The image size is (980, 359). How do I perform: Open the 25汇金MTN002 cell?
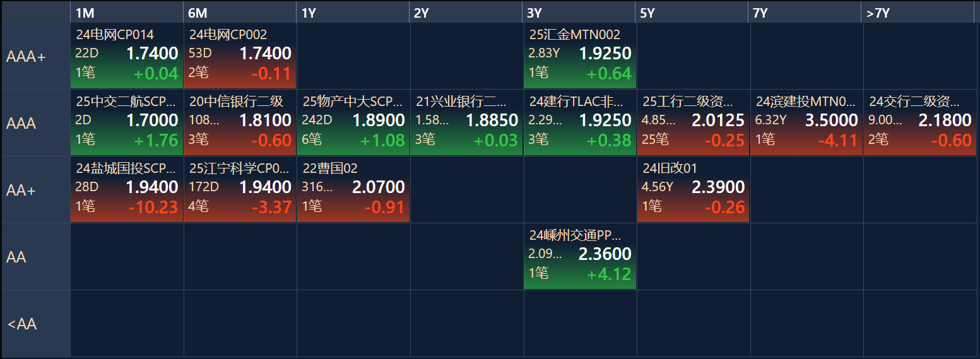pyautogui.click(x=580, y=56)
